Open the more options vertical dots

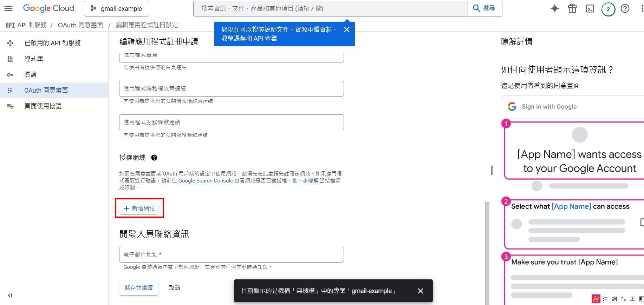pos(642,8)
